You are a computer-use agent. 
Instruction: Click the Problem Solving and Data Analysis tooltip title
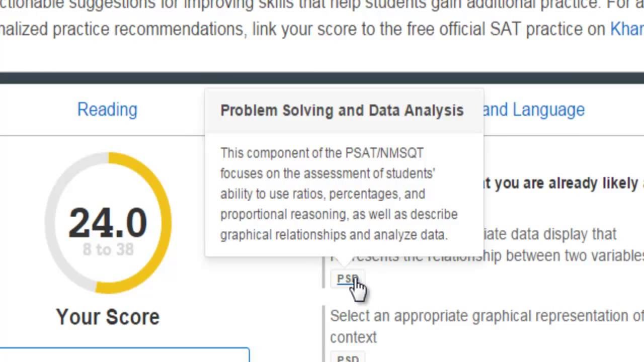[342, 111]
